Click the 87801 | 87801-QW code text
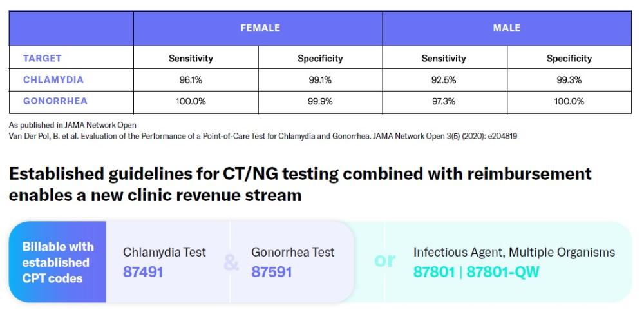This screenshot has width=644, height=321. [x=476, y=272]
